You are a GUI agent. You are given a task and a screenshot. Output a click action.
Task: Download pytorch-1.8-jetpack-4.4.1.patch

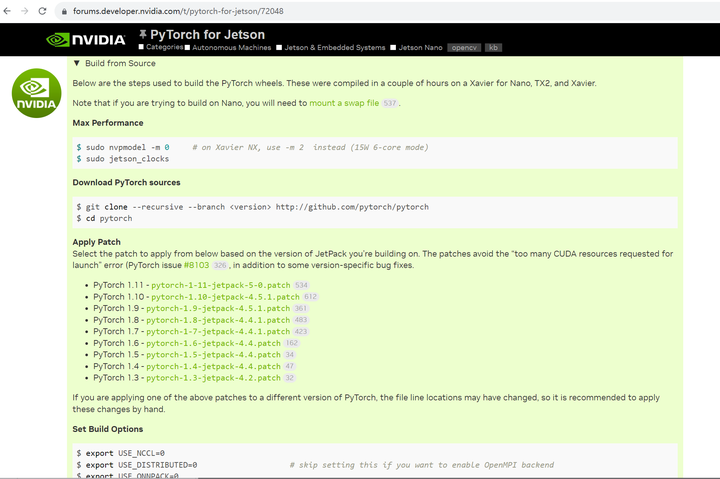(218, 320)
